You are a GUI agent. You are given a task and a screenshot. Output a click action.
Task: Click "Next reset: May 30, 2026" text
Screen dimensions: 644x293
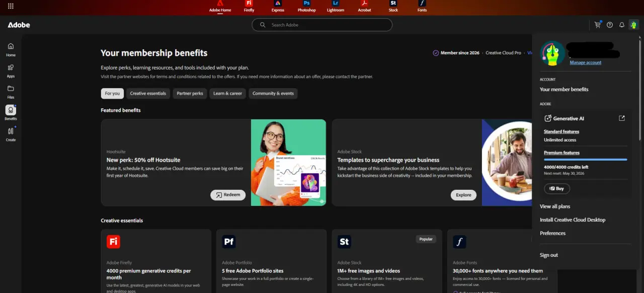[564, 174]
